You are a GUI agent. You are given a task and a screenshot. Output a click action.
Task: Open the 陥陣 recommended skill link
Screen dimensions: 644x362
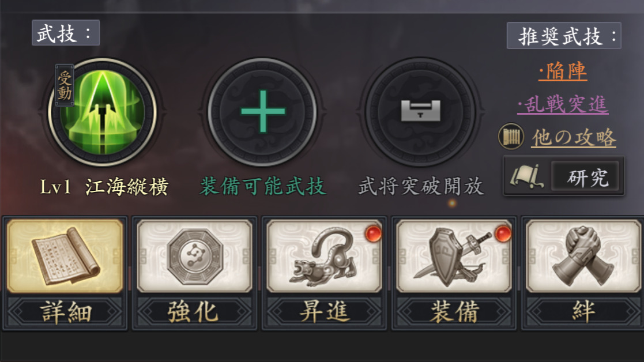563,71
